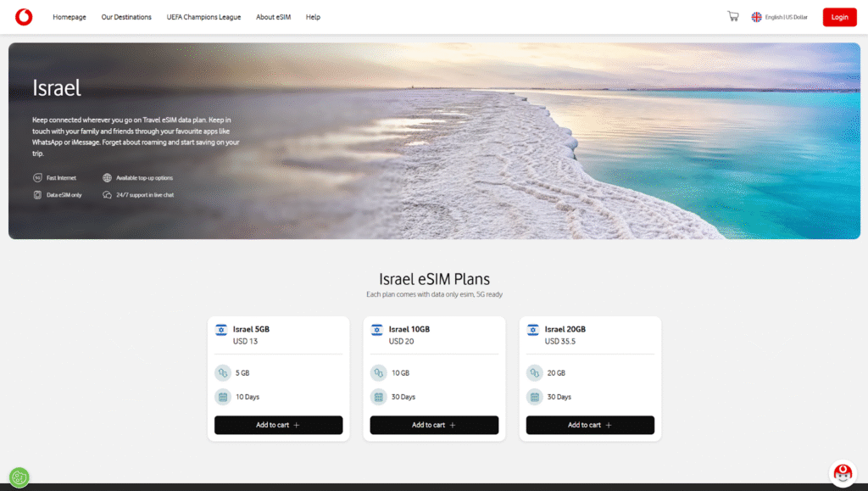
Task: Click the UK flag icon in the header
Action: [x=756, y=16]
